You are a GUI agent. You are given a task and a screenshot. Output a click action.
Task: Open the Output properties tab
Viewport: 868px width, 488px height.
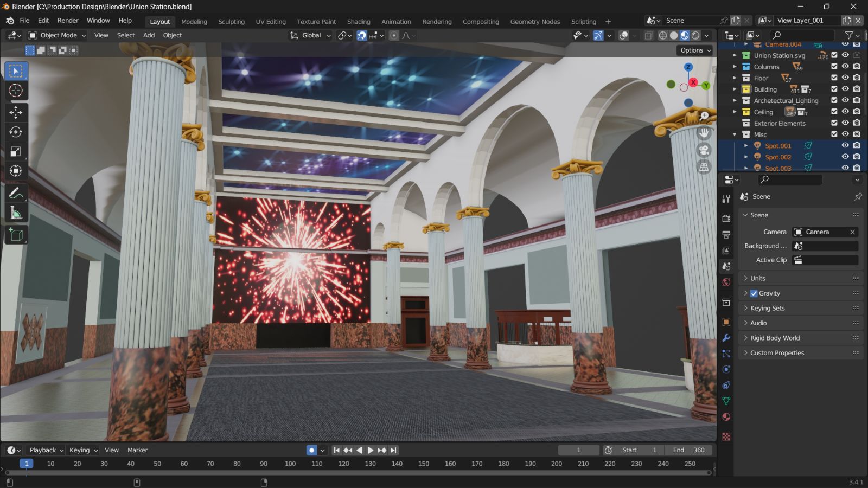pyautogui.click(x=726, y=235)
